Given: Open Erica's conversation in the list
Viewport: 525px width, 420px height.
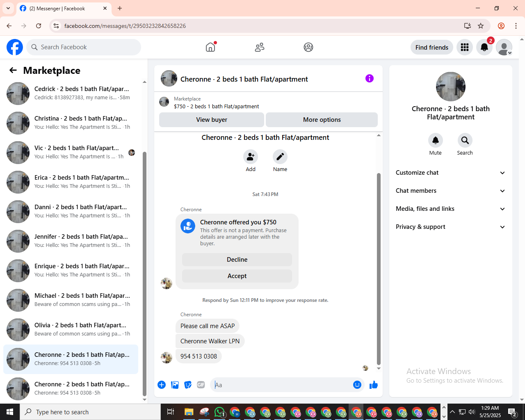Looking at the screenshot, I should tap(71, 182).
